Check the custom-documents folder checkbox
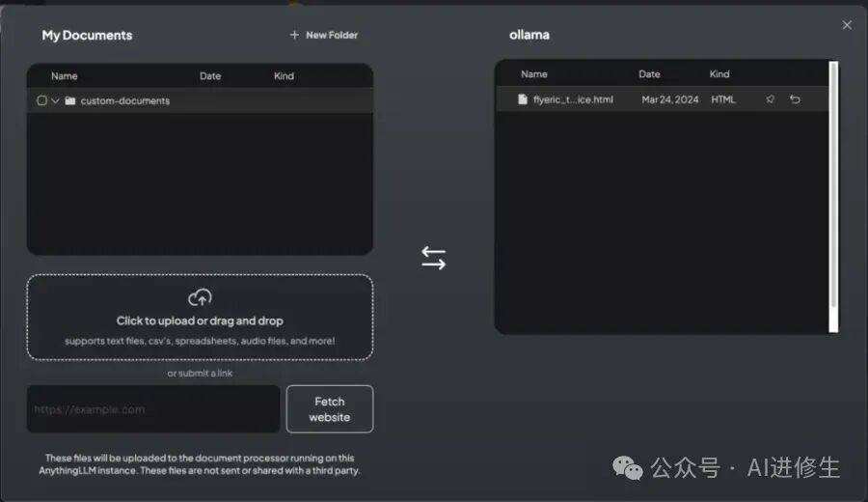The width and height of the screenshot is (868, 502). [42, 100]
